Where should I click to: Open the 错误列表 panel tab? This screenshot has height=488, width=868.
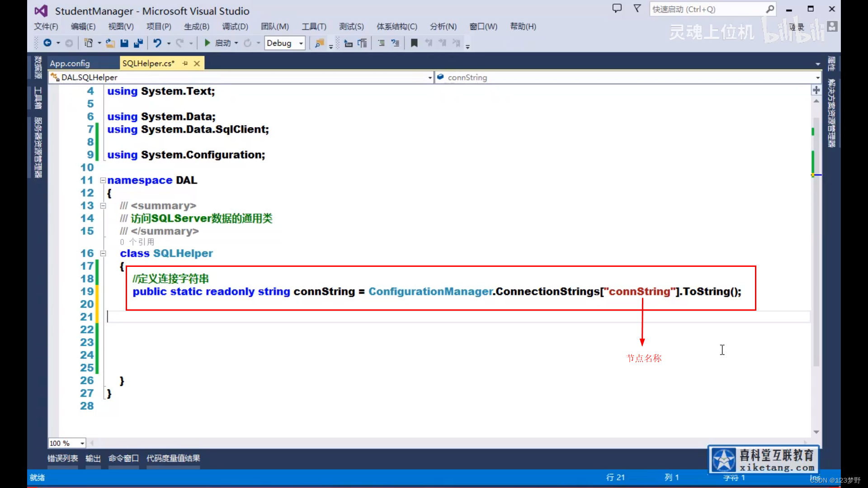63,458
